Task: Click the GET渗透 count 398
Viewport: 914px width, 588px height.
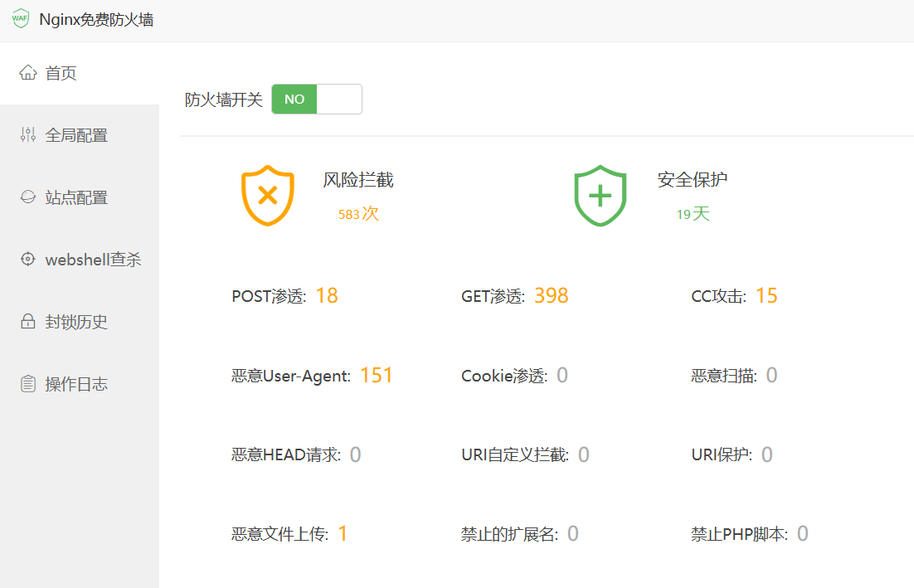Action: point(551,296)
